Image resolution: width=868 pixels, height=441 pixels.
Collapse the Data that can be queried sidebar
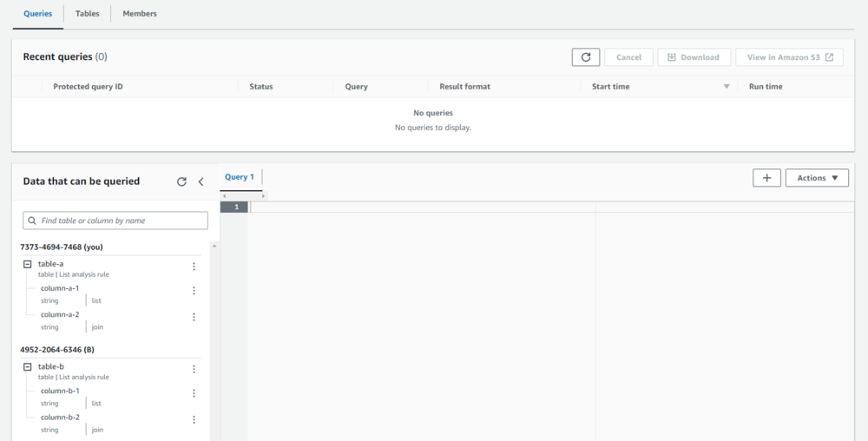(201, 181)
